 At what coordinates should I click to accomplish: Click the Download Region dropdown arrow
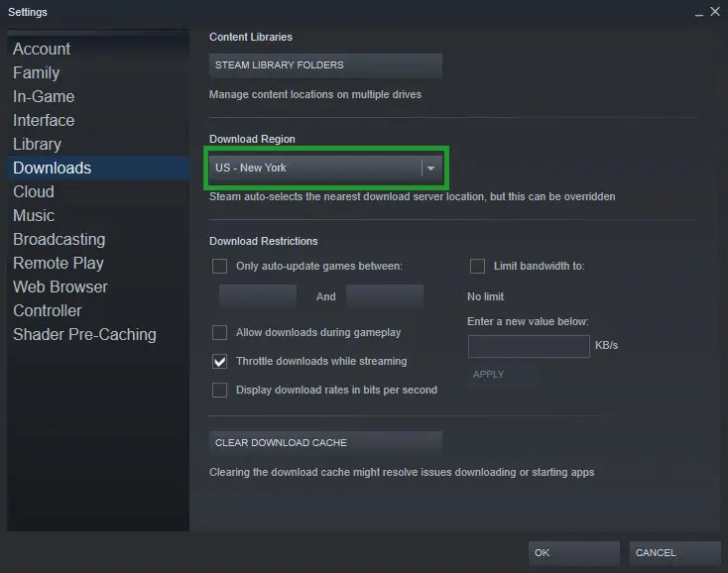pyautogui.click(x=430, y=168)
